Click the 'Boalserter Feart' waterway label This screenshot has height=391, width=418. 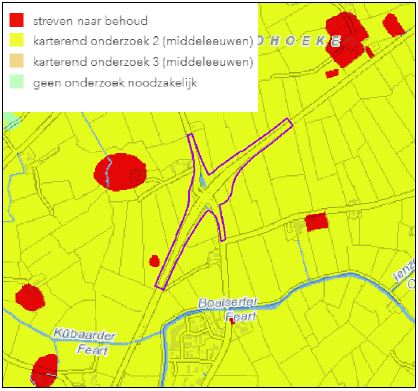[229, 309]
